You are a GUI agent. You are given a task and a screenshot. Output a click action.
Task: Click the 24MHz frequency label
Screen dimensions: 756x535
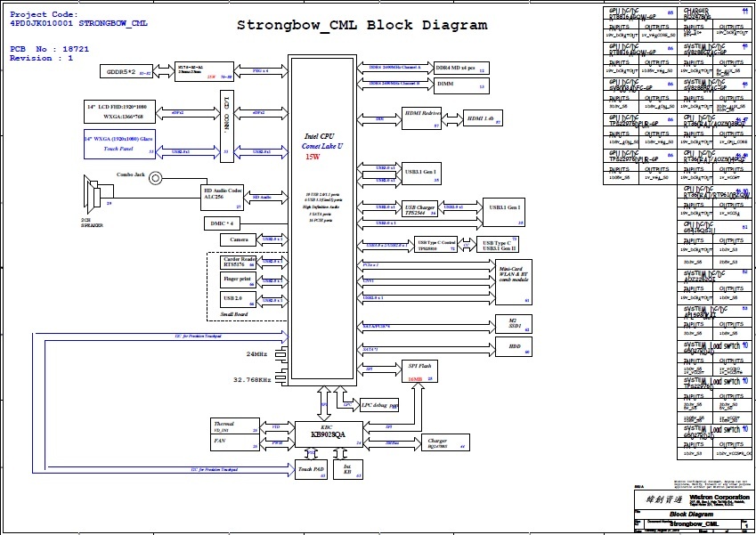point(256,354)
